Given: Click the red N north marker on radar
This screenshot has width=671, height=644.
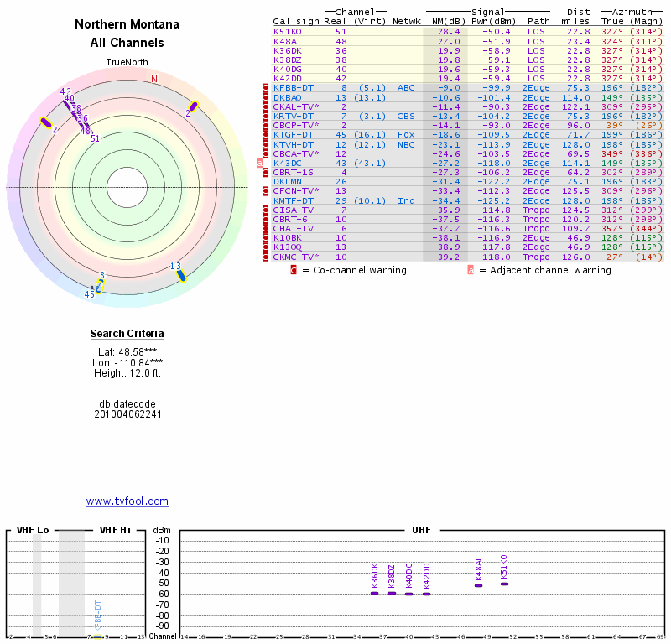Looking at the screenshot, I should click(154, 79).
